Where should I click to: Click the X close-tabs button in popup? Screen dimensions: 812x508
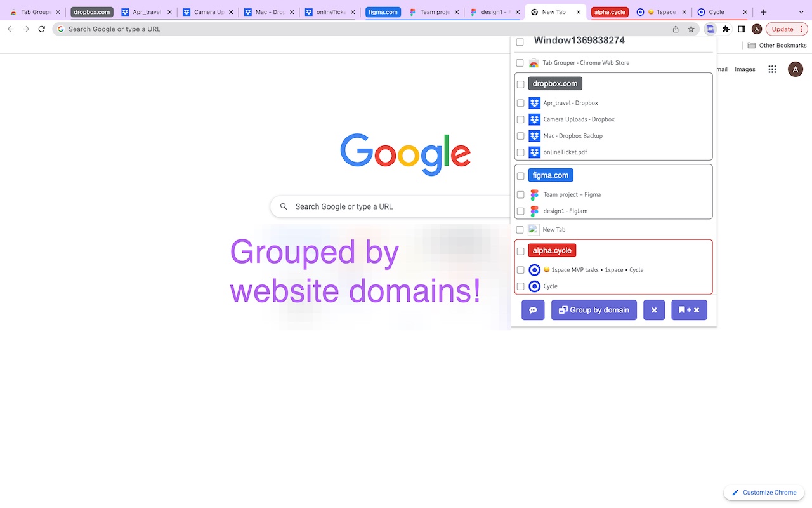pos(654,310)
